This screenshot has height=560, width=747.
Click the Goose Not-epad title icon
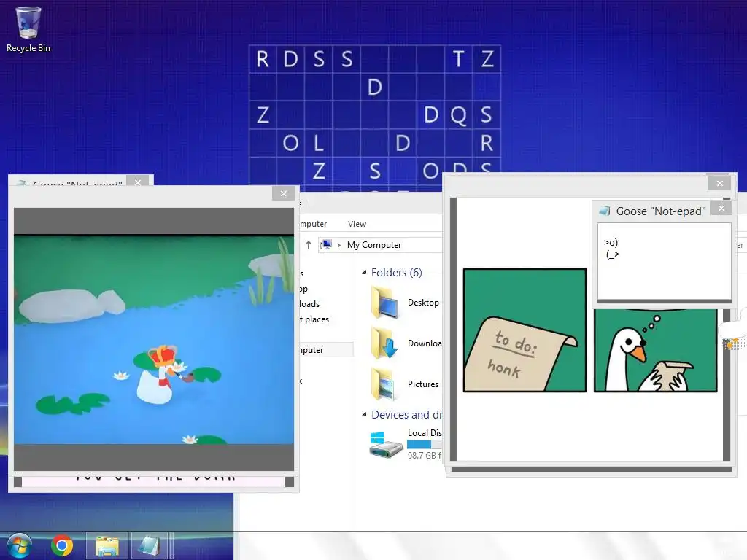pos(605,211)
